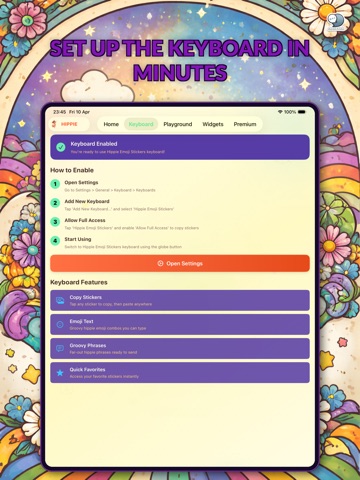Open the Quick Favorites feature card
Screen dimensions: 360x480
tap(180, 373)
